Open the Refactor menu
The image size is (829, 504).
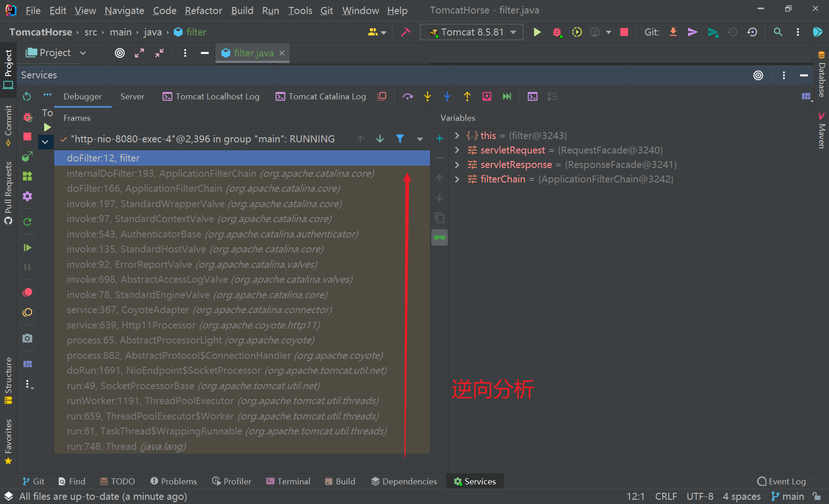pos(203,10)
